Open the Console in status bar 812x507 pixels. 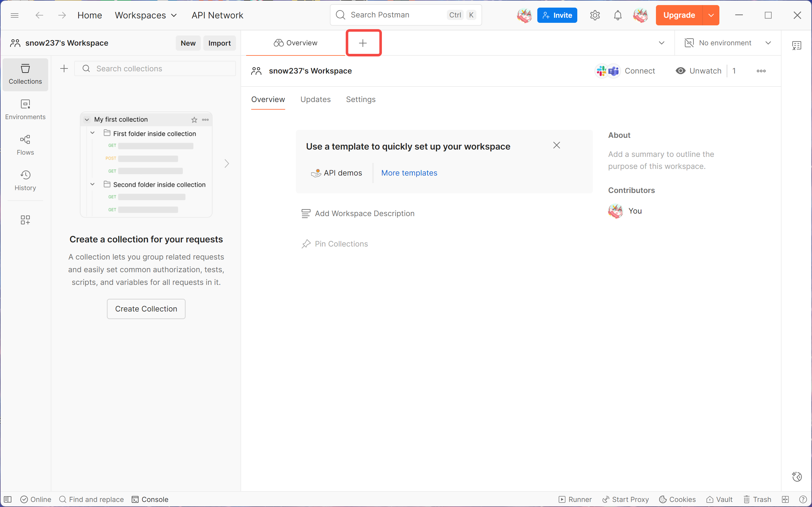tap(150, 499)
